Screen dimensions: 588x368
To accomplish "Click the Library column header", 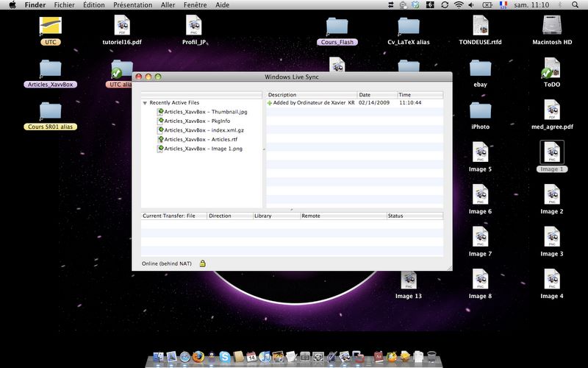I will point(277,216).
